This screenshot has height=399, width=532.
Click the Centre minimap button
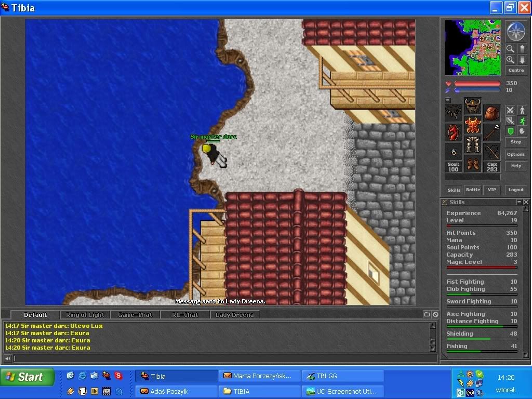(516, 70)
